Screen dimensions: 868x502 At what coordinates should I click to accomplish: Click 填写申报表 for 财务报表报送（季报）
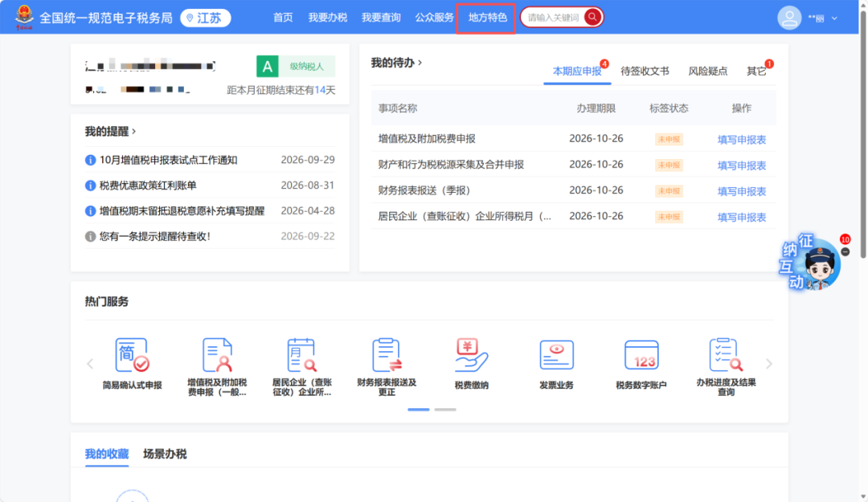pos(741,191)
